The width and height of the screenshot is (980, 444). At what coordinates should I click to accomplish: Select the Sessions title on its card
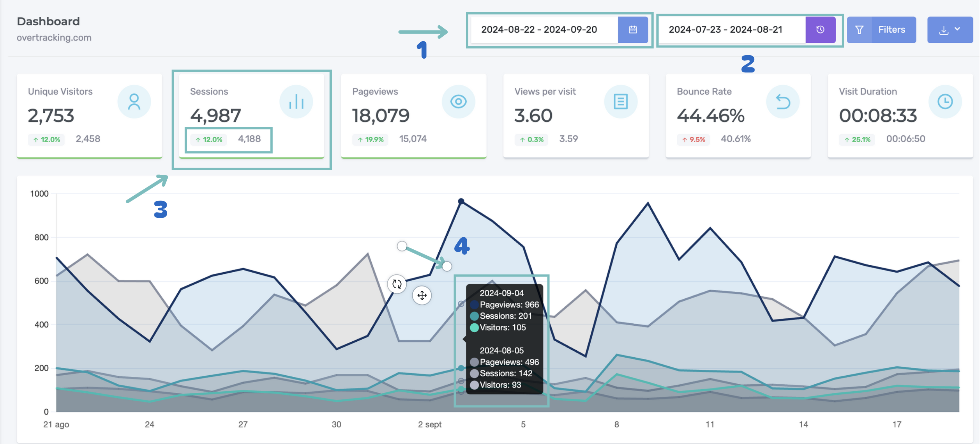(209, 92)
